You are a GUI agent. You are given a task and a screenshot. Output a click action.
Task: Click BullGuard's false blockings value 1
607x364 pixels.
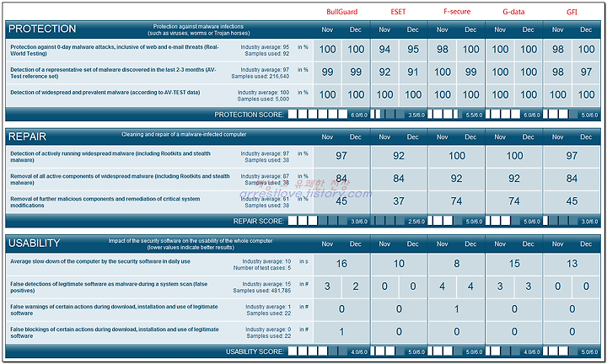click(341, 332)
